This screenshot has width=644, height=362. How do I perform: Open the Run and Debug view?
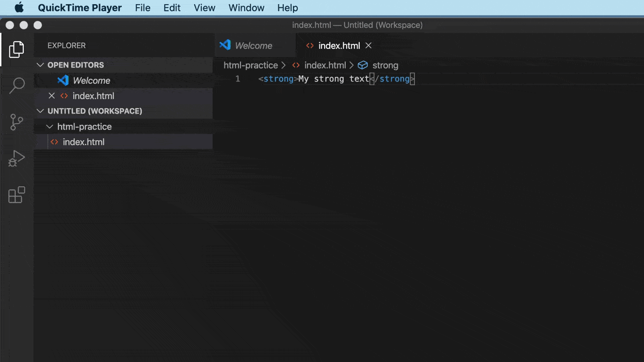[x=17, y=158]
